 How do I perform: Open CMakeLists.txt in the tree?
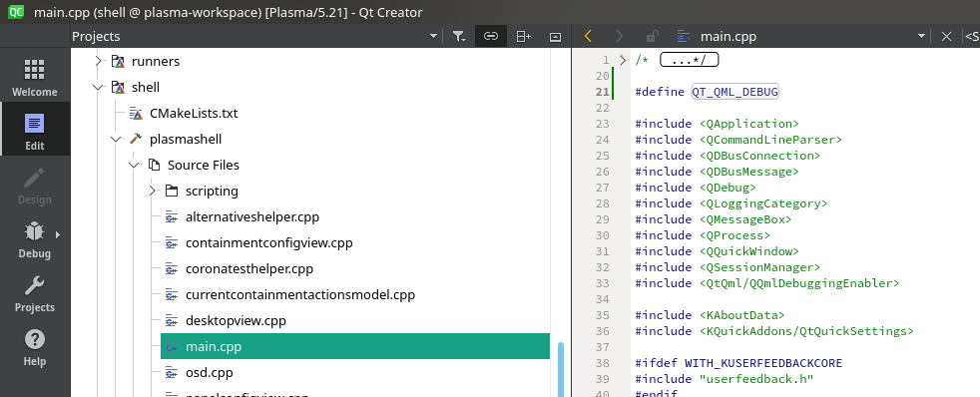[x=194, y=114]
